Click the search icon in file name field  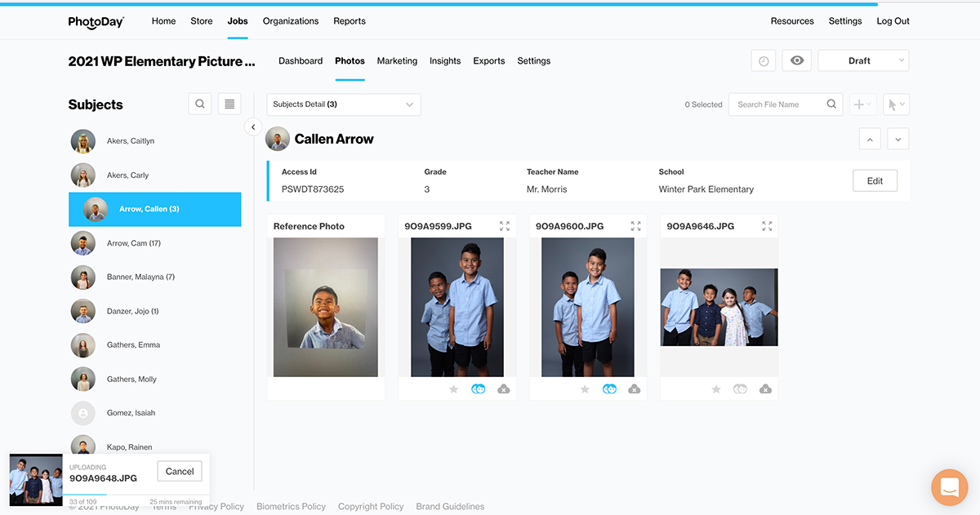[x=831, y=104]
